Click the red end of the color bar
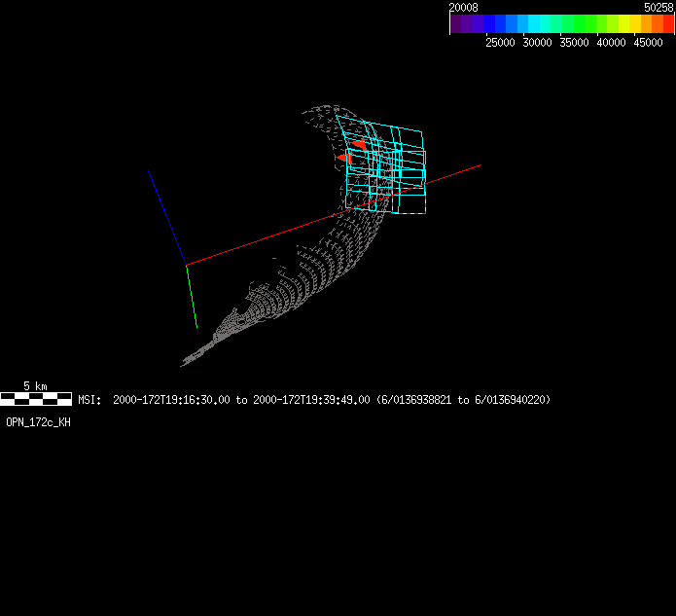Screen dimensions: 676x616 coord(668,23)
